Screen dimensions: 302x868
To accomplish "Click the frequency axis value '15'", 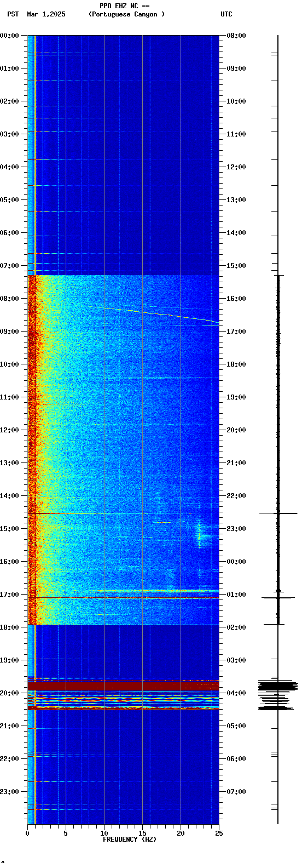I will click(x=142, y=833).
